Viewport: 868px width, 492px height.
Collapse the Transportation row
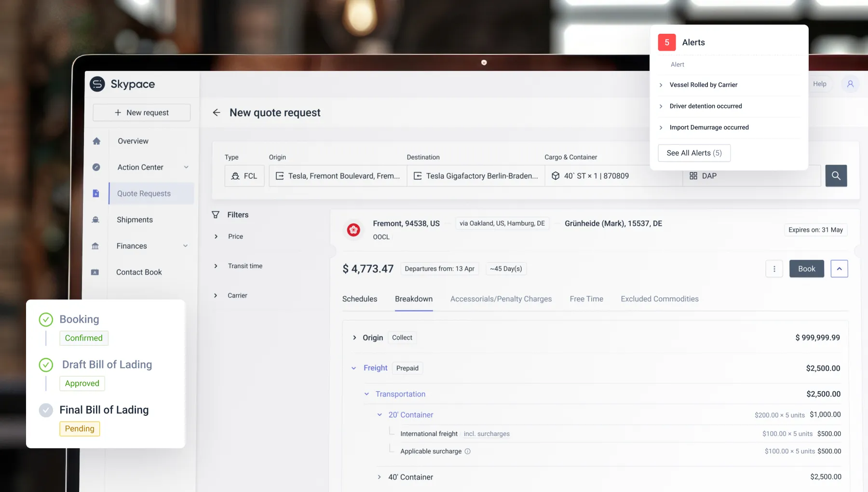[366, 394]
